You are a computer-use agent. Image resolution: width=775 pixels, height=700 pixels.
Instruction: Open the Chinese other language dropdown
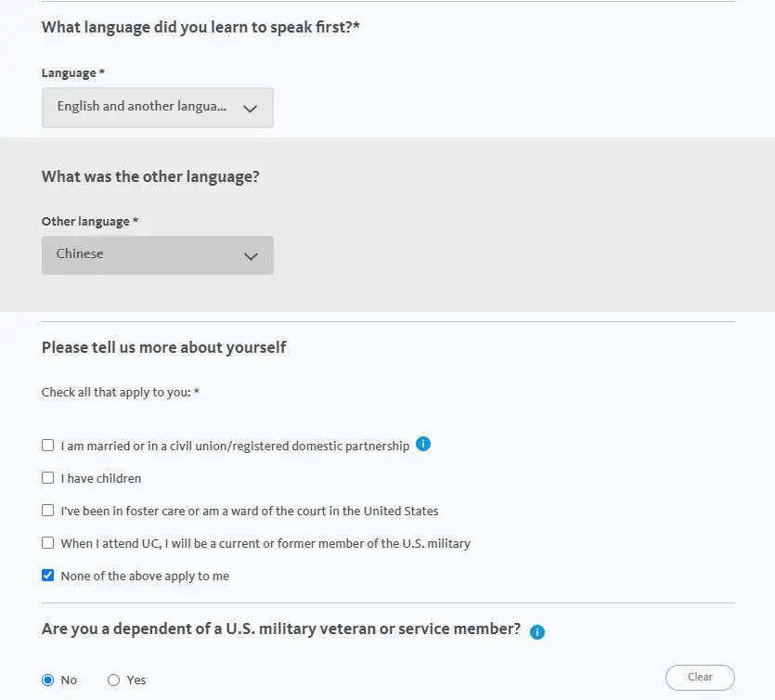click(x=158, y=255)
